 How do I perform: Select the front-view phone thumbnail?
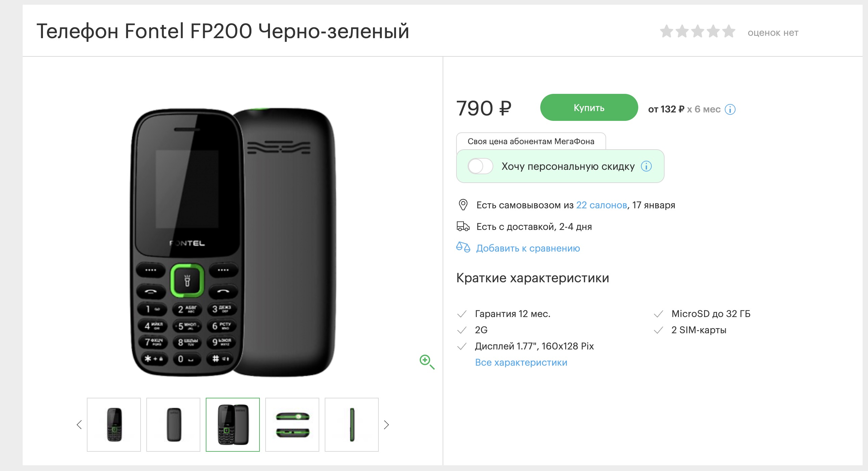click(x=114, y=425)
